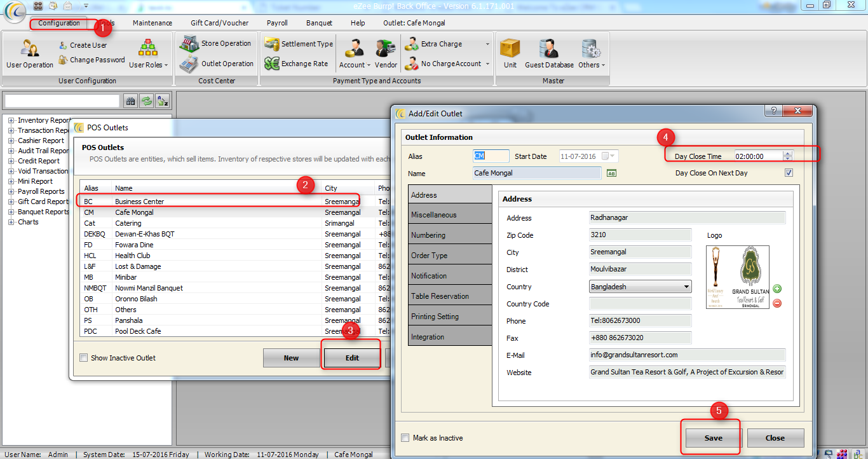868x459 pixels.
Task: Open the Unit master
Action: pyautogui.click(x=510, y=53)
